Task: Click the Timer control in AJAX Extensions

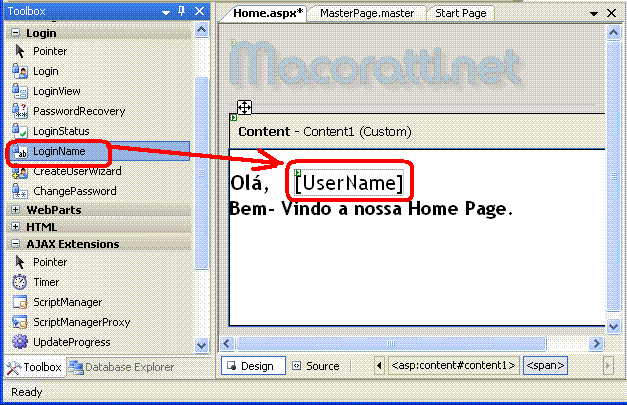Action: [x=47, y=282]
